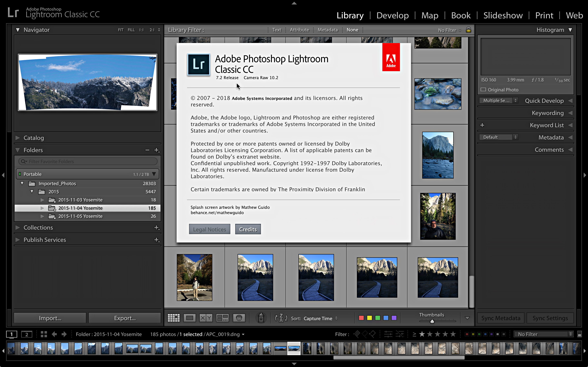Click the Yosemite path thumbnail
This screenshot has height=367, width=588.
tap(255, 277)
